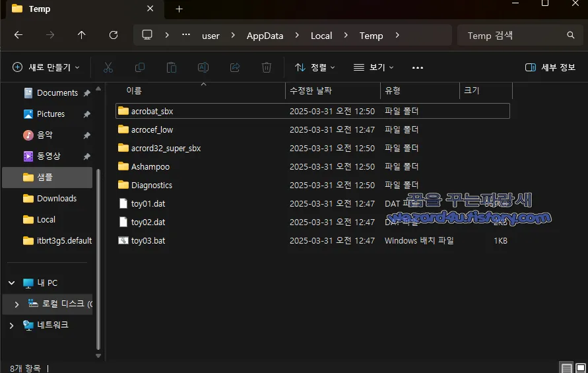Click the Rename icon in toolbar
Image resolution: width=588 pixels, height=373 pixels.
click(x=203, y=67)
